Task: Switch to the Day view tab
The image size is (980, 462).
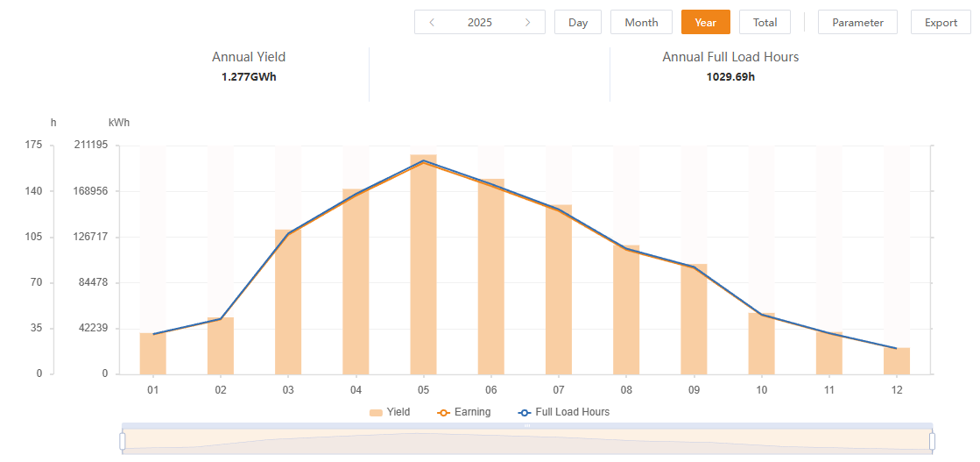Action: click(578, 23)
